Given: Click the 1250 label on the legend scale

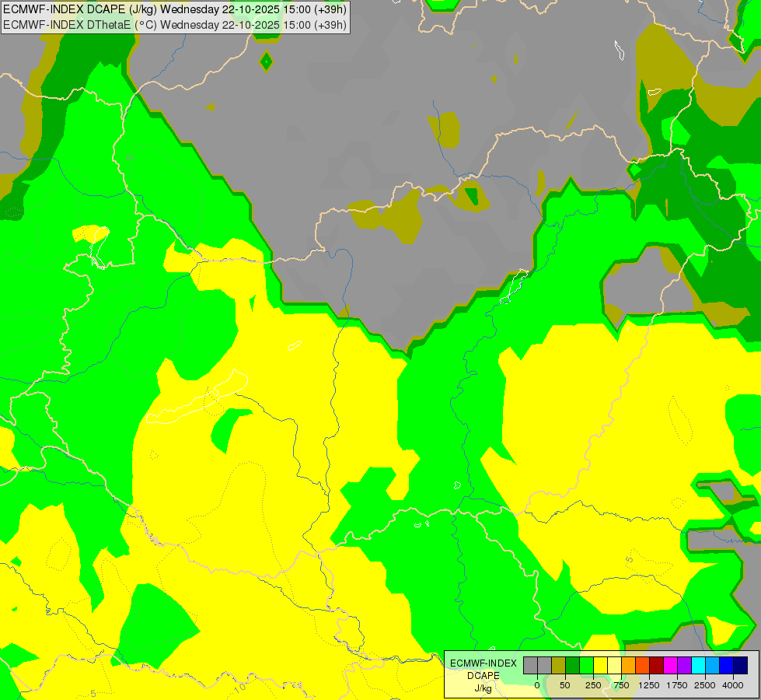Looking at the screenshot, I should click(x=649, y=685).
